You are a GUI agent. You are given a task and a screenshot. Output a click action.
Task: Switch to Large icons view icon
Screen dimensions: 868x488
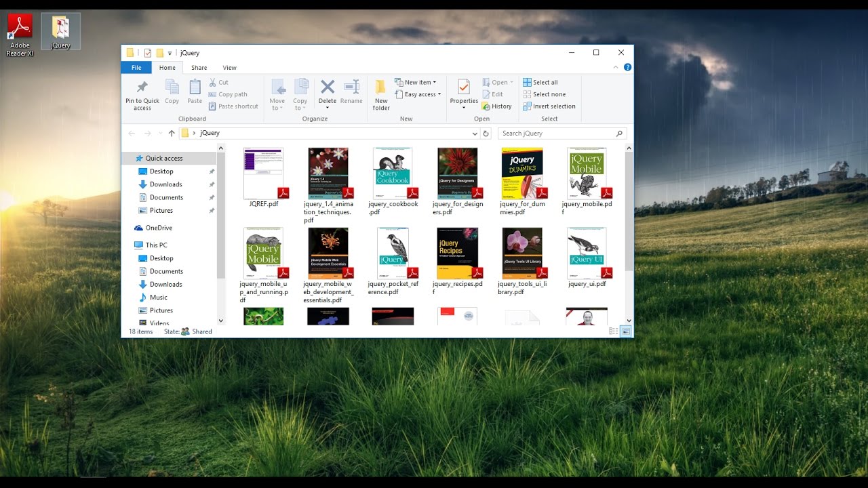pos(625,331)
